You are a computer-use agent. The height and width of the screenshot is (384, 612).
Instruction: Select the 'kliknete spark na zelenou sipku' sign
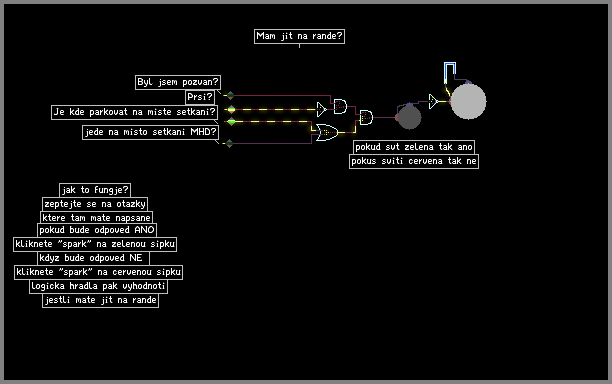pos(95,244)
